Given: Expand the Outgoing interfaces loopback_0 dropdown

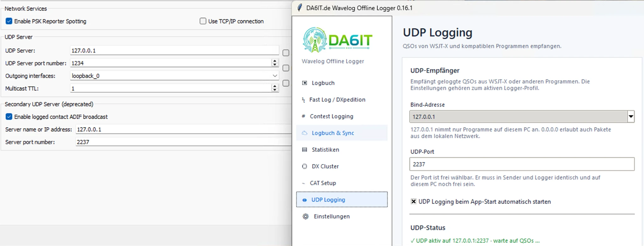Looking at the screenshot, I should (275, 76).
